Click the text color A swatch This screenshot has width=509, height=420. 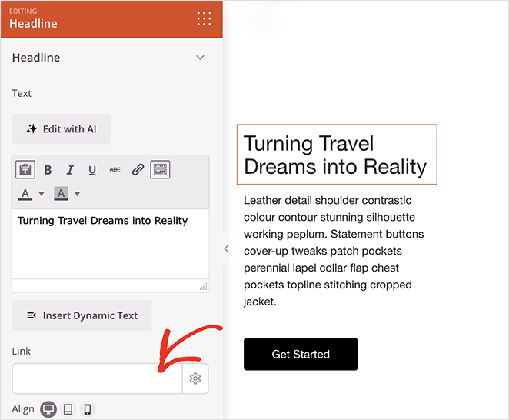pyautogui.click(x=25, y=194)
